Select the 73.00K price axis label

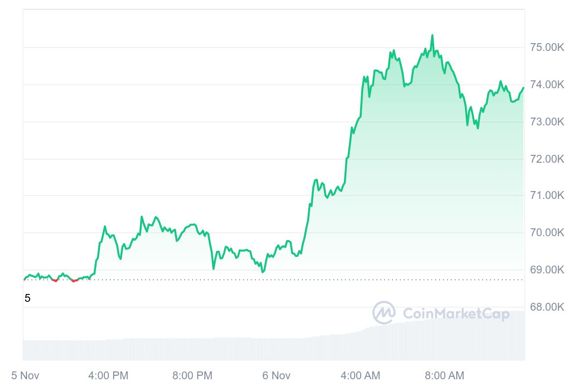(x=548, y=122)
